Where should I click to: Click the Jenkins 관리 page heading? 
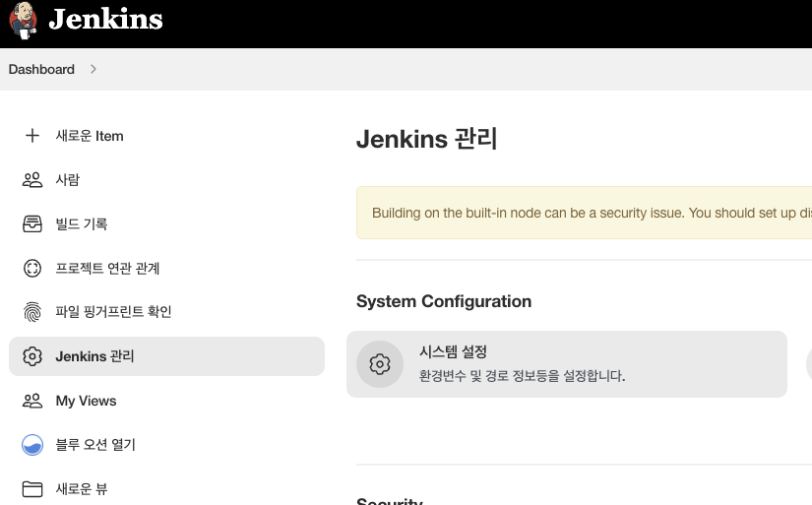(x=427, y=139)
